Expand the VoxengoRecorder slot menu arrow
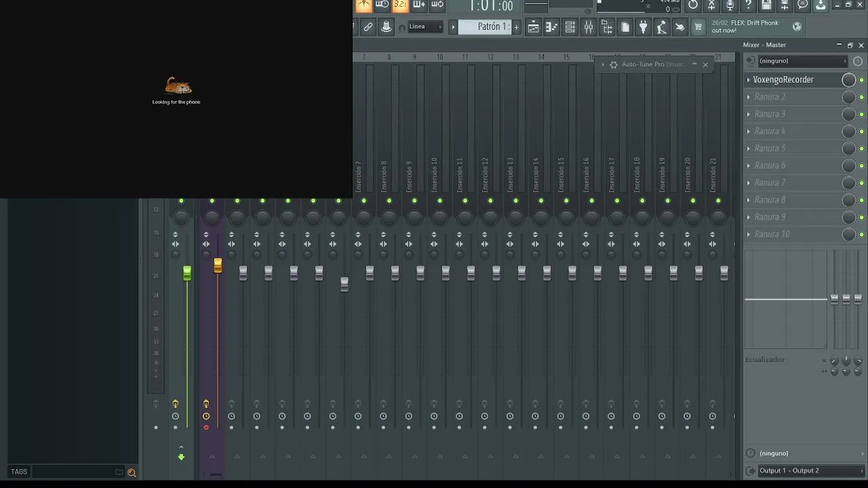 tap(749, 79)
